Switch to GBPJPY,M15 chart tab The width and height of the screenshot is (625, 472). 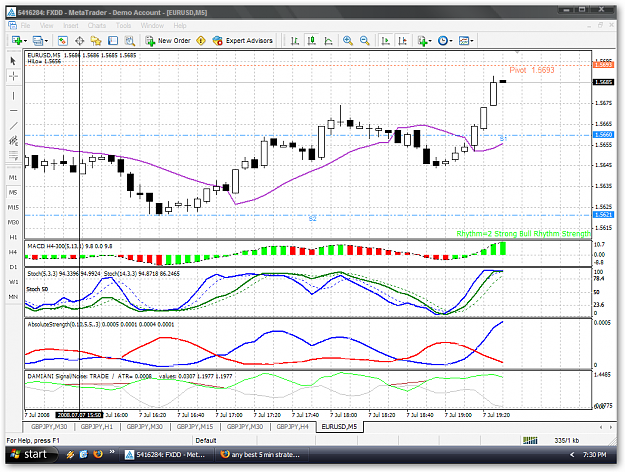(x=195, y=427)
